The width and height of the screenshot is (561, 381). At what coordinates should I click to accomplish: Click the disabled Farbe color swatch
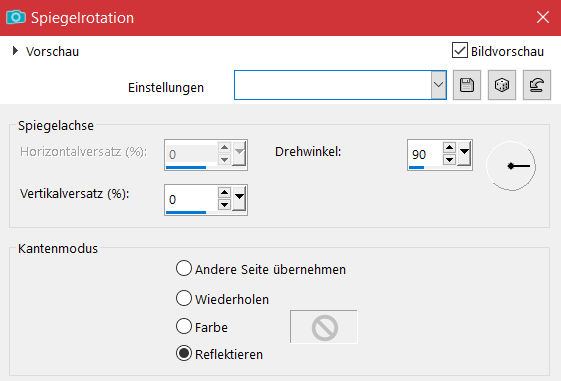[324, 327]
